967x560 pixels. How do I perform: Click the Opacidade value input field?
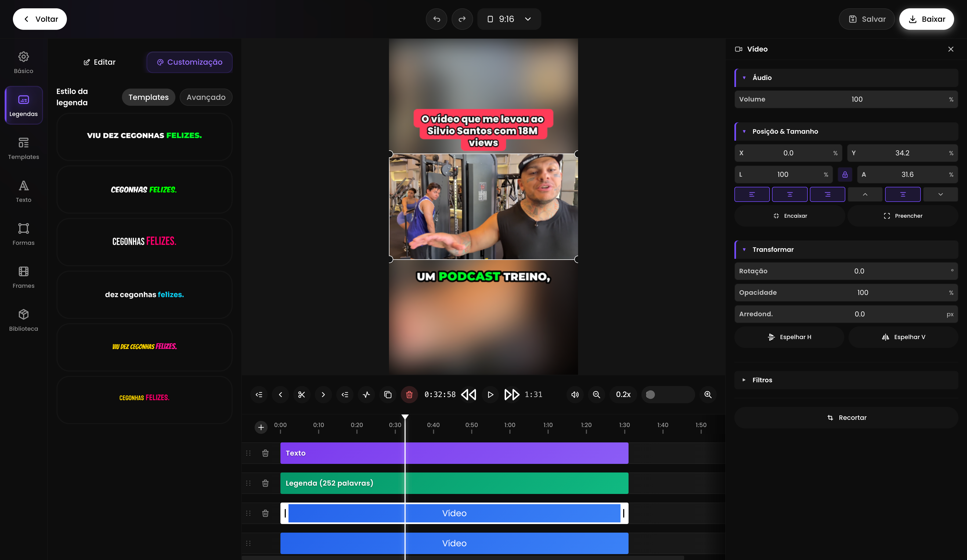tap(862, 292)
